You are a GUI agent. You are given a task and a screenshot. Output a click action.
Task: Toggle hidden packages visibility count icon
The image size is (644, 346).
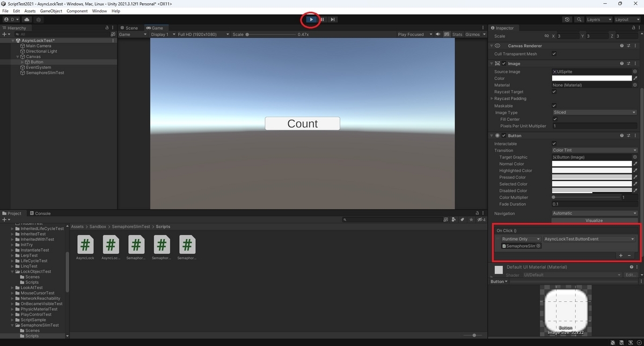click(x=481, y=219)
